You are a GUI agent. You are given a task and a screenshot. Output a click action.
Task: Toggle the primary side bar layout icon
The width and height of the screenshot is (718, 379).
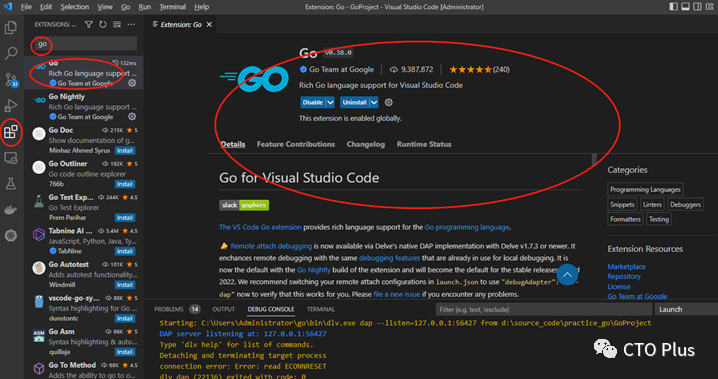[x=674, y=7]
